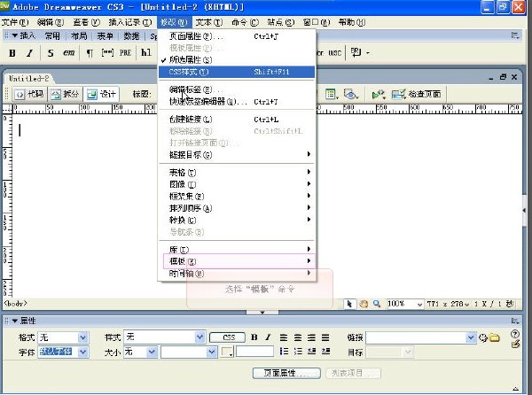
Task: Open the 查看(V) menu
Action: (87, 22)
